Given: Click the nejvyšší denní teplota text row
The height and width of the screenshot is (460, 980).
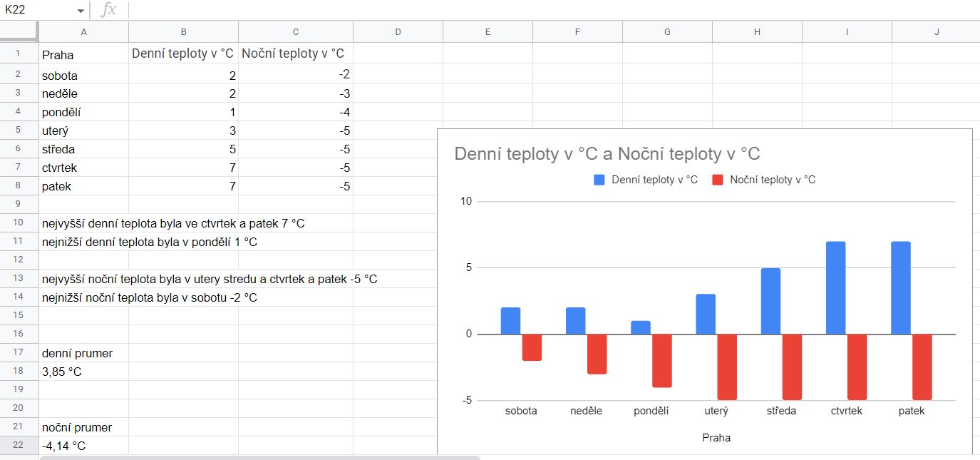Looking at the screenshot, I should [173, 223].
